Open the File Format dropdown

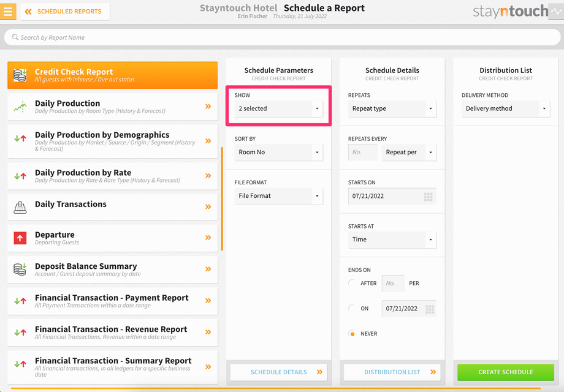[279, 196]
